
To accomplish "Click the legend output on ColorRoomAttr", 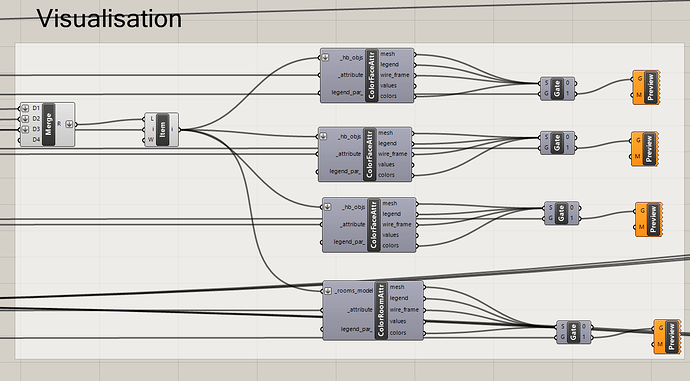I will (399, 298).
